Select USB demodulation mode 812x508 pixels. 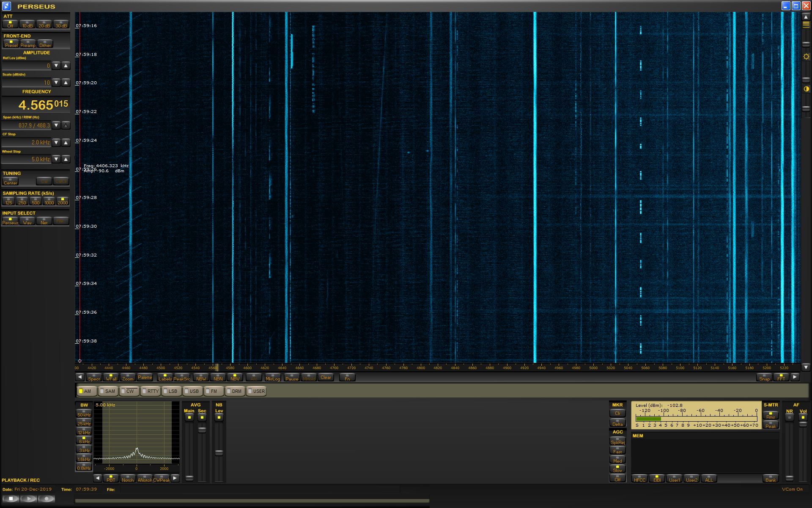pos(192,391)
